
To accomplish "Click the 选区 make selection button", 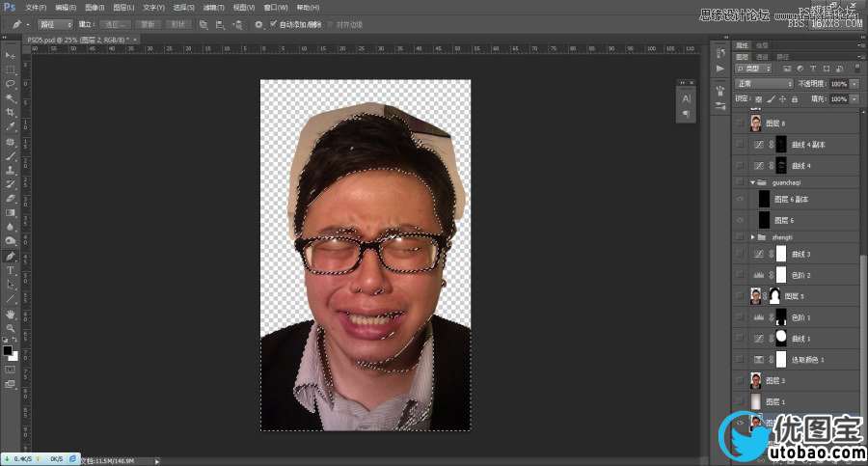I will click(x=116, y=24).
